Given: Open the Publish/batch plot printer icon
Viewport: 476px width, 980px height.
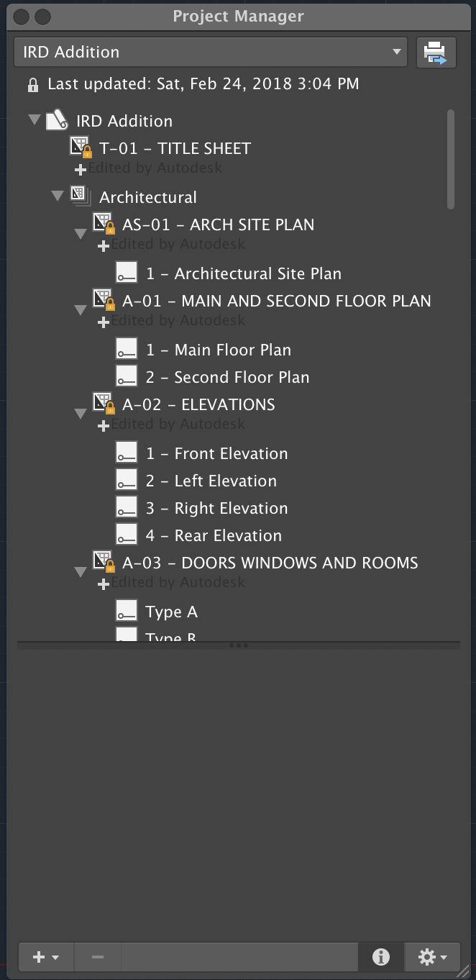Looking at the screenshot, I should click(x=437, y=52).
